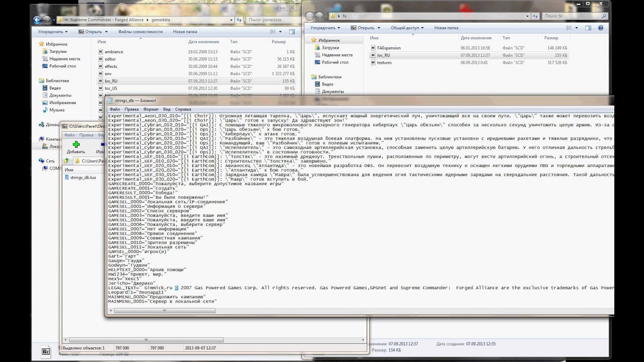
Task: Select the ambience SCD file icon
Action: pos(101,52)
